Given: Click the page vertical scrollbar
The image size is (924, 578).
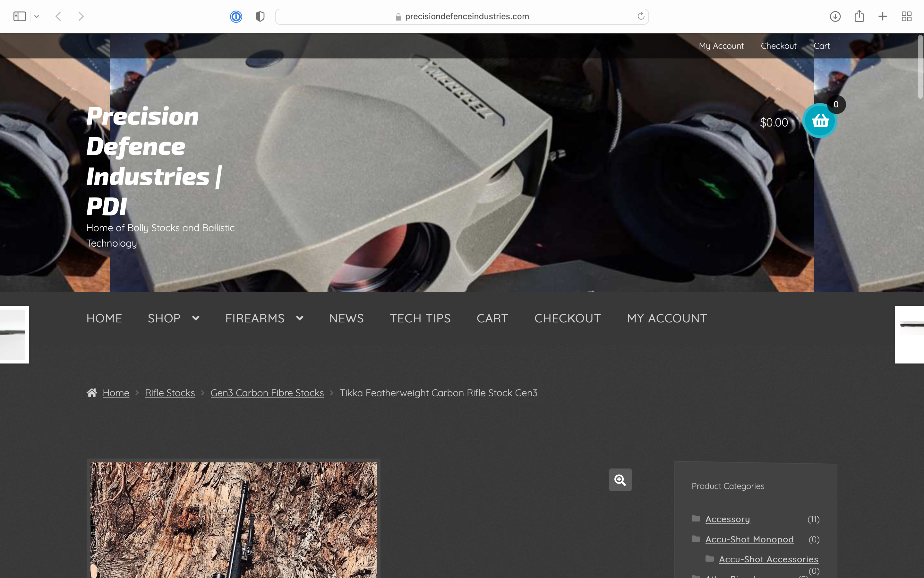Looking at the screenshot, I should [x=920, y=67].
